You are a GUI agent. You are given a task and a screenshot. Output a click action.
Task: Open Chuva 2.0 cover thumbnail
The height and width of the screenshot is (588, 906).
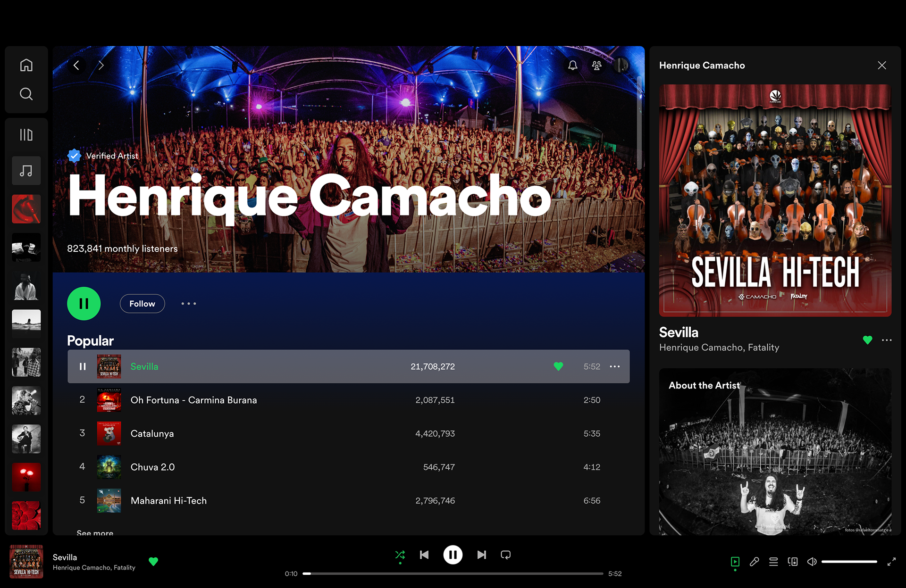[109, 467]
